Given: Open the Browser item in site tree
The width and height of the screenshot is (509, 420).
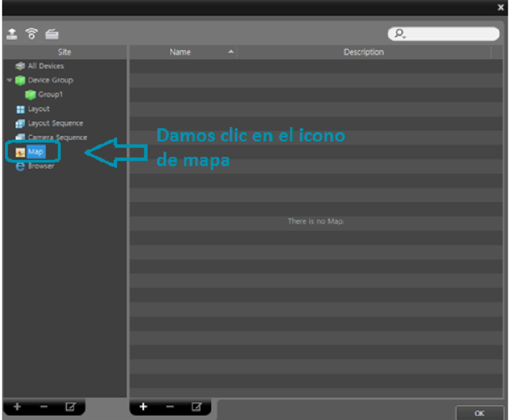Looking at the screenshot, I should 41,166.
